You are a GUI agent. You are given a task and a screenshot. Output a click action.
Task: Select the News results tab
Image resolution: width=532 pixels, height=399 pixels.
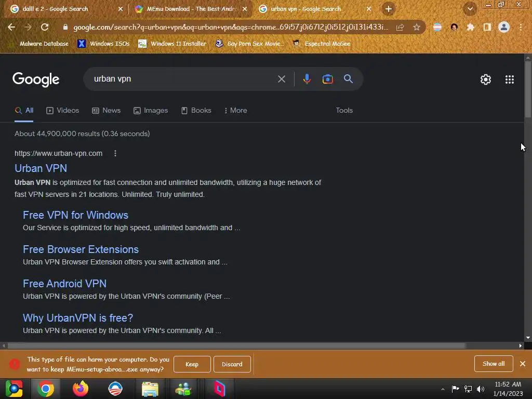pos(106,111)
